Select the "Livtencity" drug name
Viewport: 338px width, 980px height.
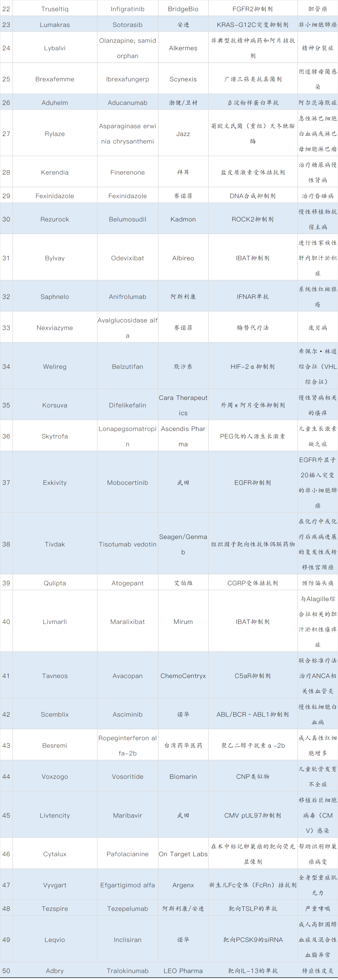click(x=55, y=815)
